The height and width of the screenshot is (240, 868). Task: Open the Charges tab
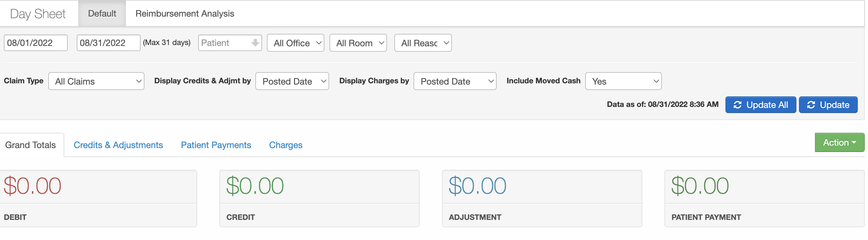coord(286,145)
